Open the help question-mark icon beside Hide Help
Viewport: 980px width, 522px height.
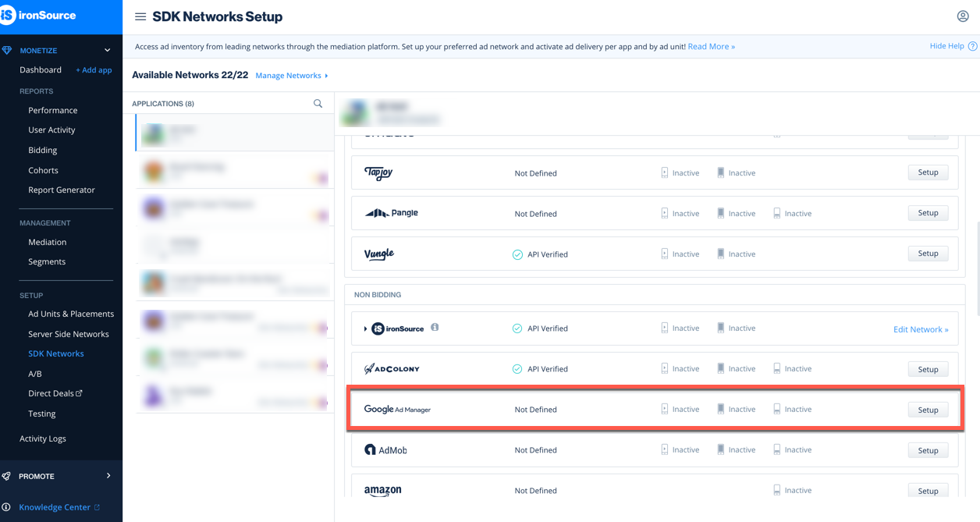pyautogui.click(x=972, y=46)
